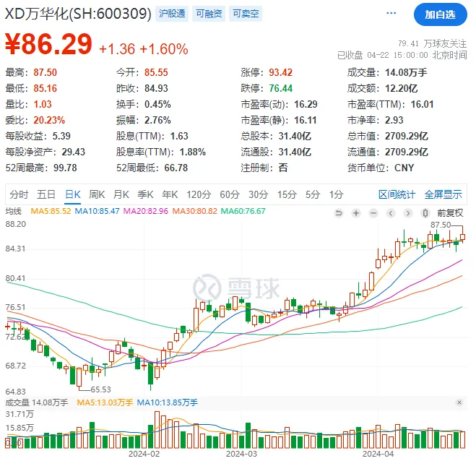
Task: Click the 87.50 high price marker on chart
Action: click(x=441, y=225)
